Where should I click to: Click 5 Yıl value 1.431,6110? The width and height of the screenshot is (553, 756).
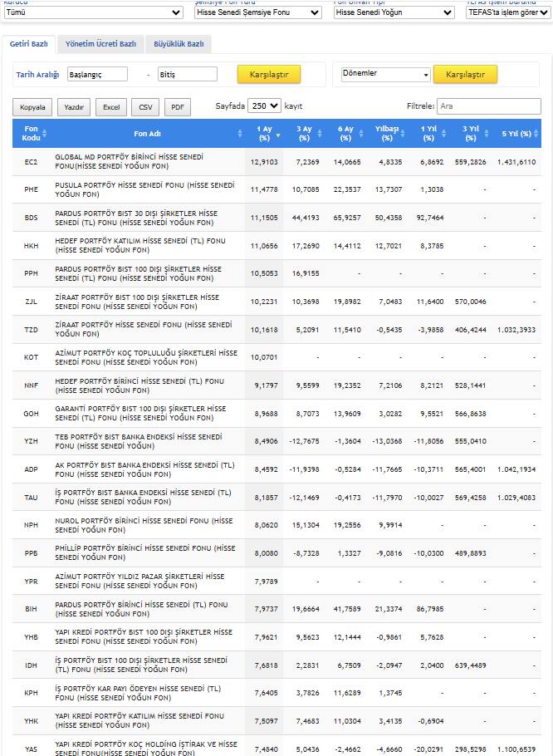click(516, 162)
